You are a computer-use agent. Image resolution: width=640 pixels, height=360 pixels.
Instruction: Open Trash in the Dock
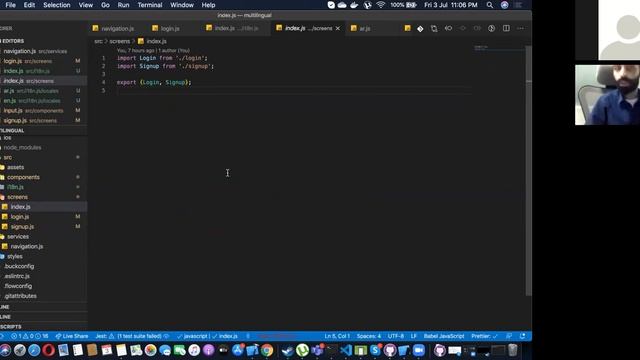pos(513,350)
